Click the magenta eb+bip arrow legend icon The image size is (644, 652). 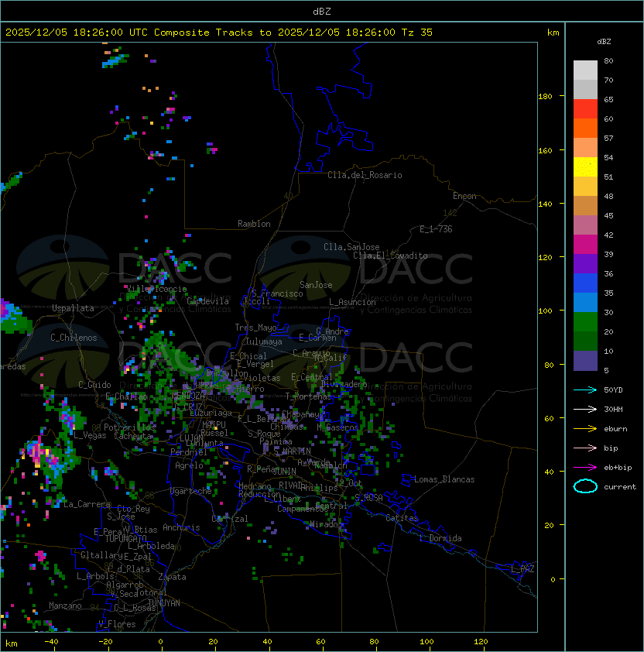pyautogui.click(x=585, y=468)
